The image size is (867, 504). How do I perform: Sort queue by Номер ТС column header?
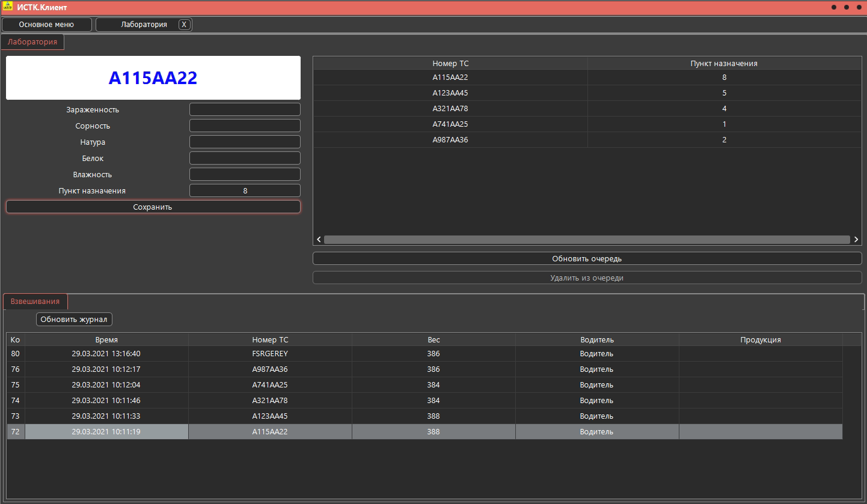pos(450,63)
